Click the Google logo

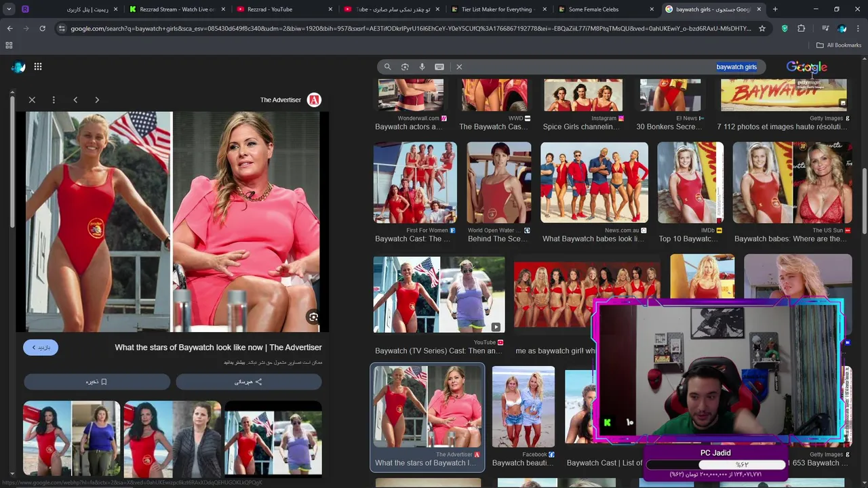coord(806,67)
